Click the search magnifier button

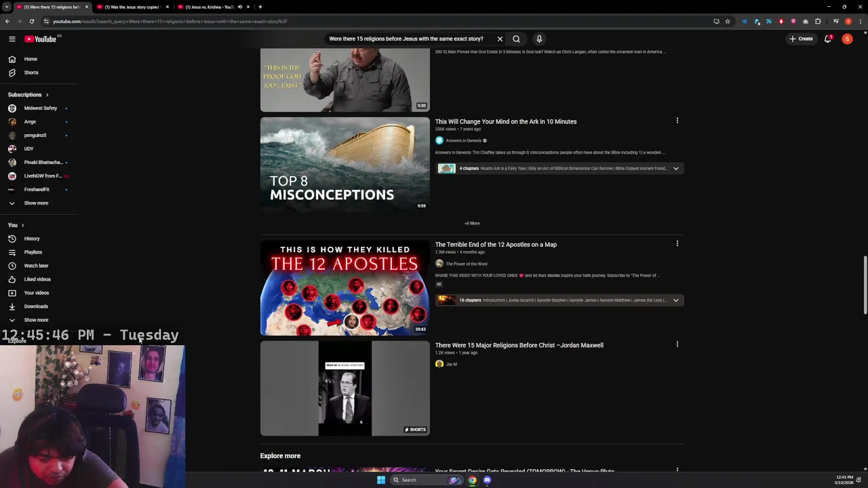(x=516, y=39)
